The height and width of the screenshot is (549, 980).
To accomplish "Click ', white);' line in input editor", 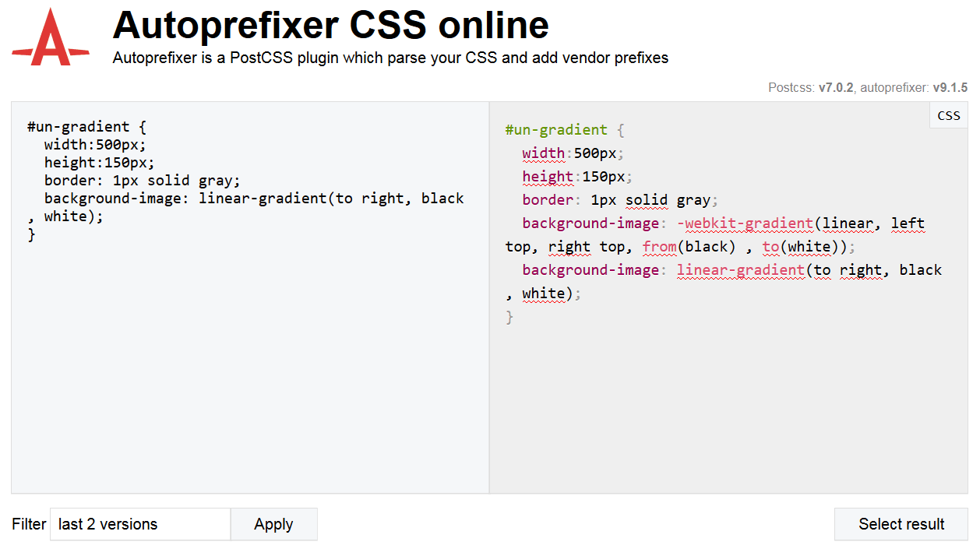I will pyautogui.click(x=65, y=216).
